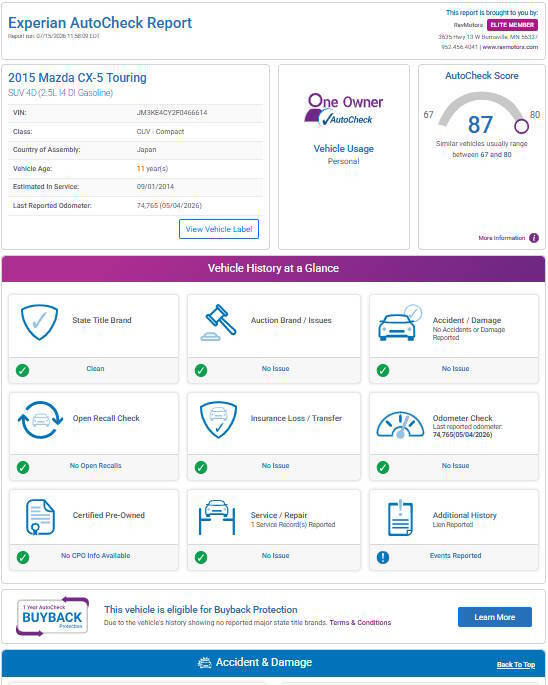Click the blue alert icon beside Events Reported
This screenshot has height=685, width=548.
point(383,557)
